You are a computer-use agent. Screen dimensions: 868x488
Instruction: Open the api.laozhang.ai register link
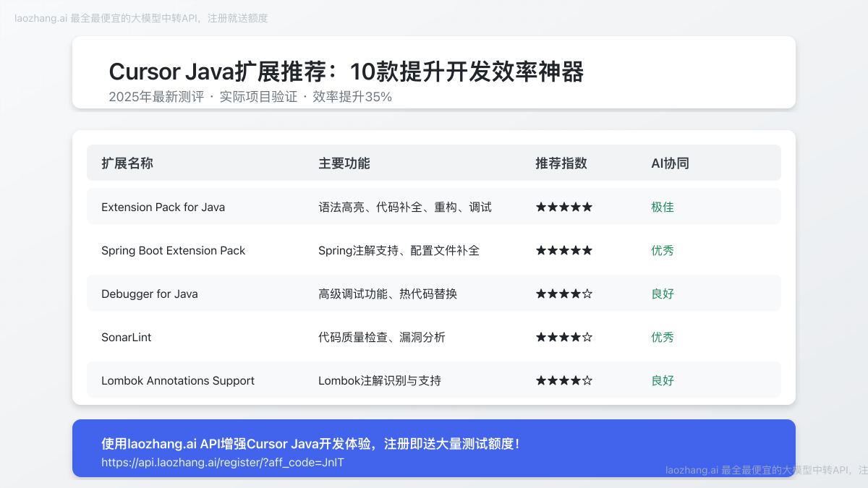point(223,462)
